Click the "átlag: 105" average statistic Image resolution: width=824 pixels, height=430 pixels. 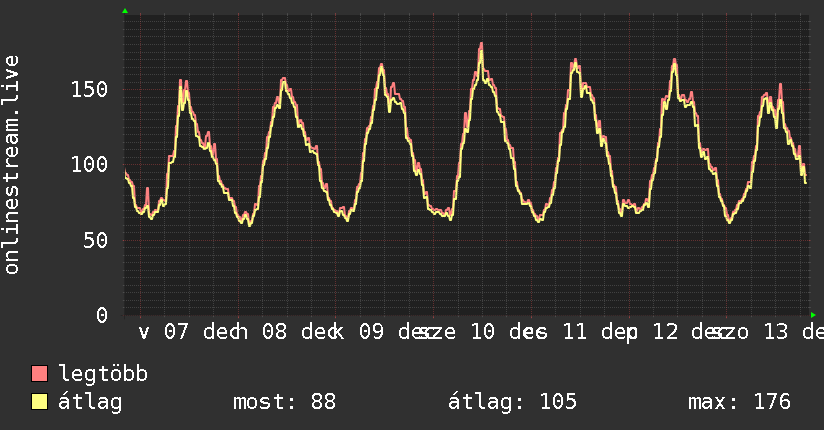click(x=513, y=402)
